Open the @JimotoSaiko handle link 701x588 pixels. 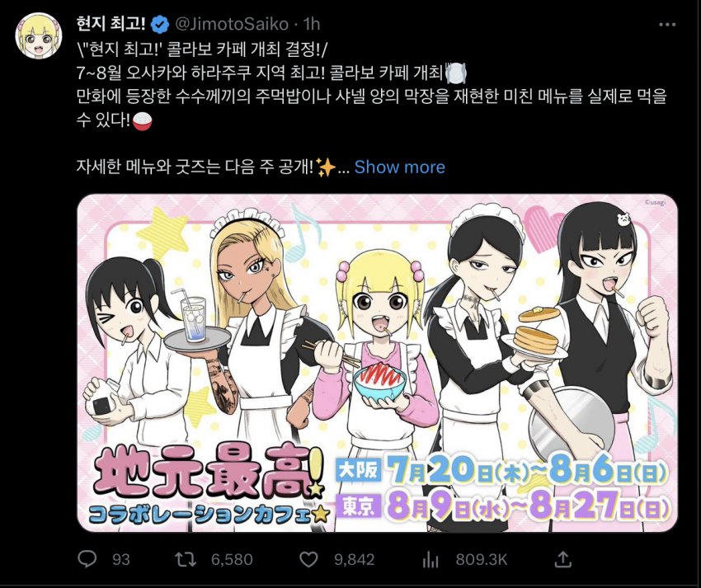pos(231,24)
